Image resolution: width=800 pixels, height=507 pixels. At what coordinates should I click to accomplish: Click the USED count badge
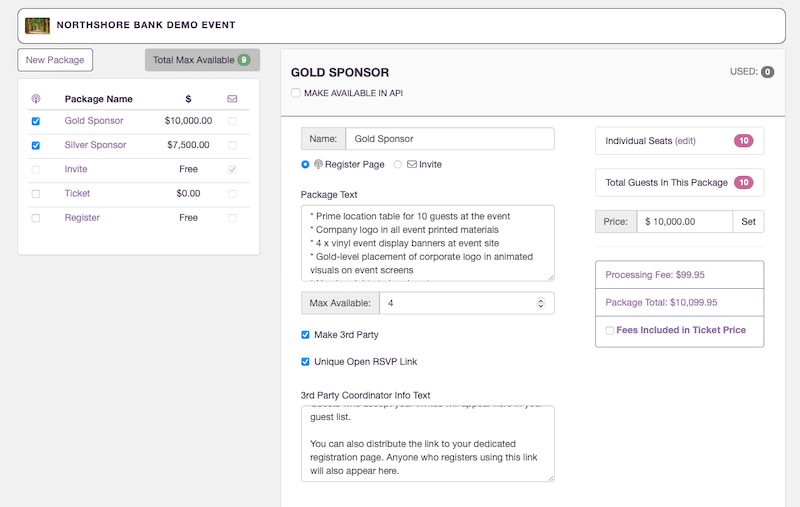[767, 72]
